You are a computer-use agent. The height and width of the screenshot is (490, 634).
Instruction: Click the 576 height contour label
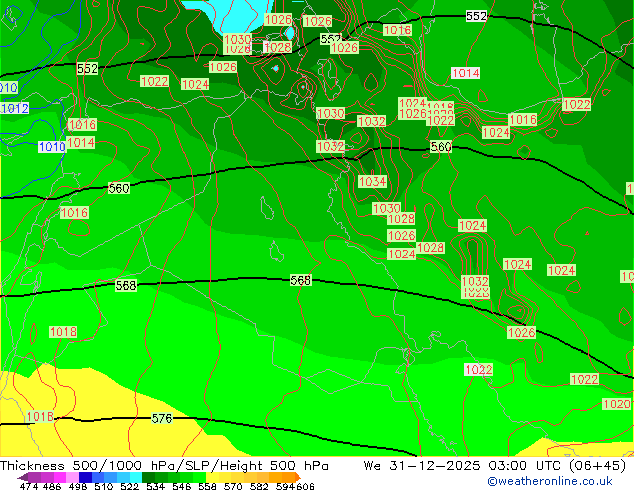click(162, 418)
